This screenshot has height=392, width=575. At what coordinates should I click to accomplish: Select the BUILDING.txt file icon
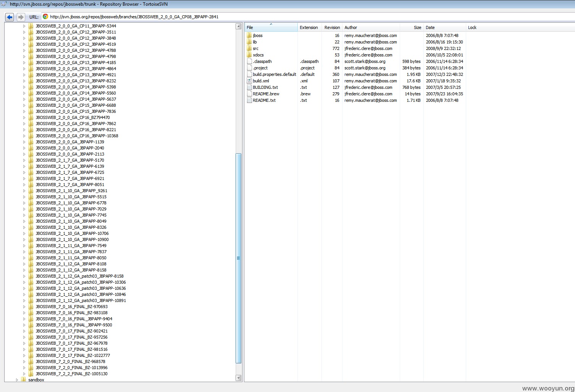pyautogui.click(x=249, y=87)
